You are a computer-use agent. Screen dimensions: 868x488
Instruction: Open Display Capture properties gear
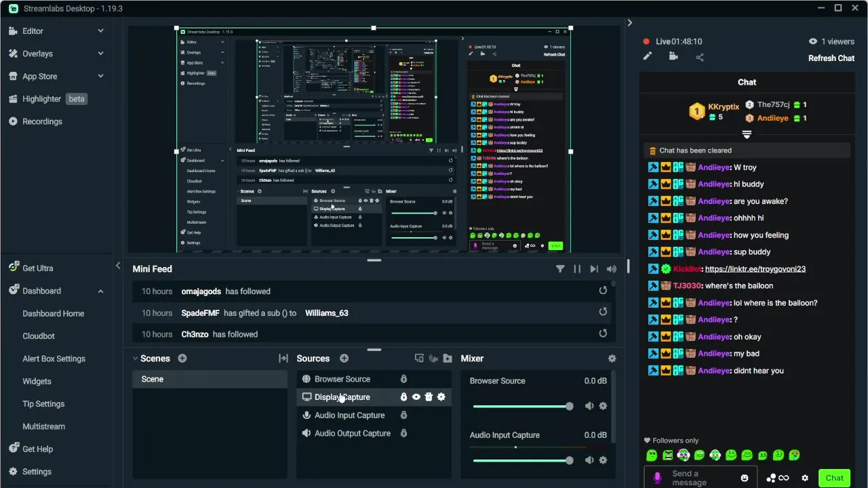441,397
